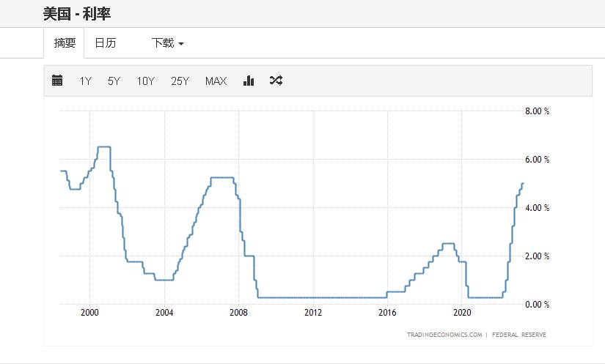Click the flat near-zero line above 2012
605x364 pixels.
pos(313,297)
